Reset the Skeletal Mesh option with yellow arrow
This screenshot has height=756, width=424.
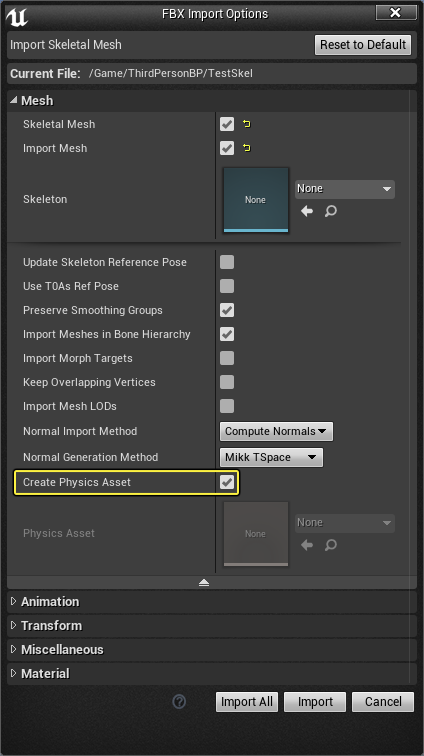[x=247, y=124]
